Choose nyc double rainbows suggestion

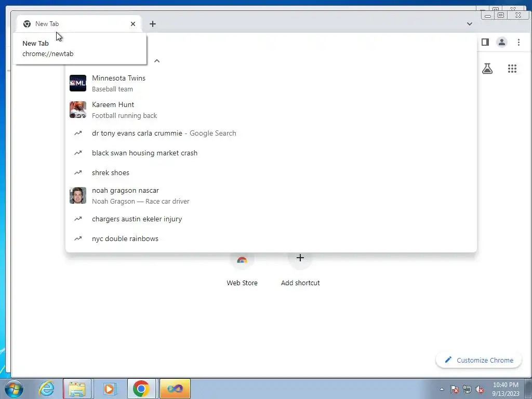coord(271,239)
